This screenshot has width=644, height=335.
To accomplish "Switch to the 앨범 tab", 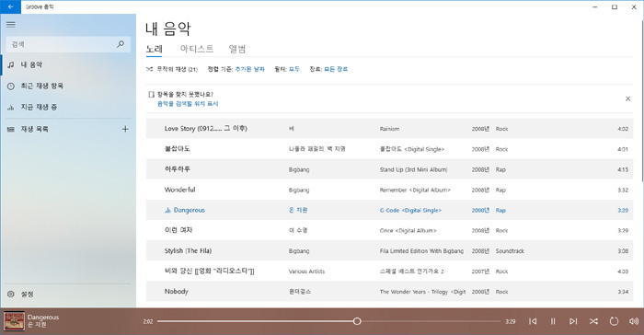I will 237,49.
